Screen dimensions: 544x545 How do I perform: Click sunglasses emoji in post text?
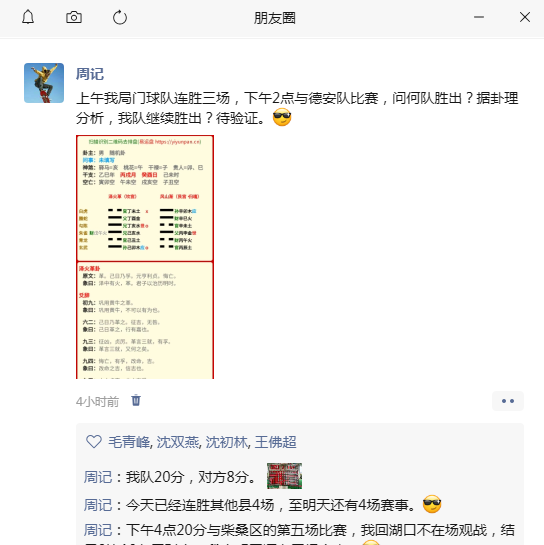[282, 117]
